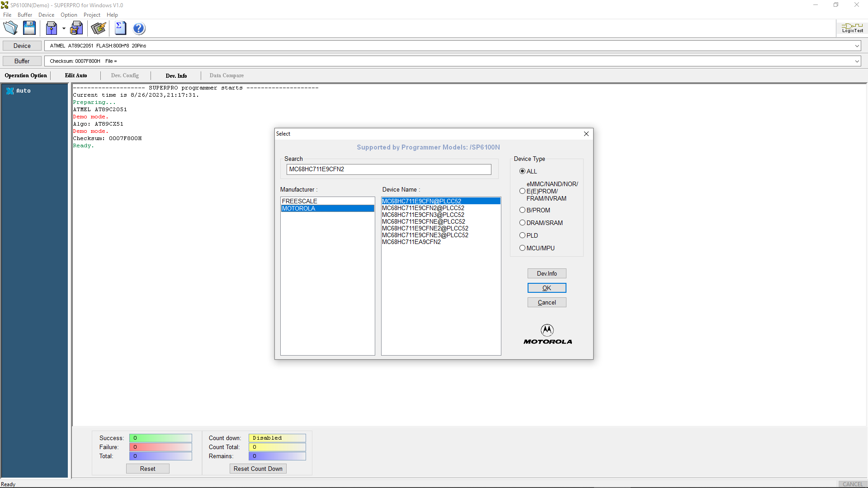Expand the ATMEL AT89C2051 device dropdown

click(857, 46)
